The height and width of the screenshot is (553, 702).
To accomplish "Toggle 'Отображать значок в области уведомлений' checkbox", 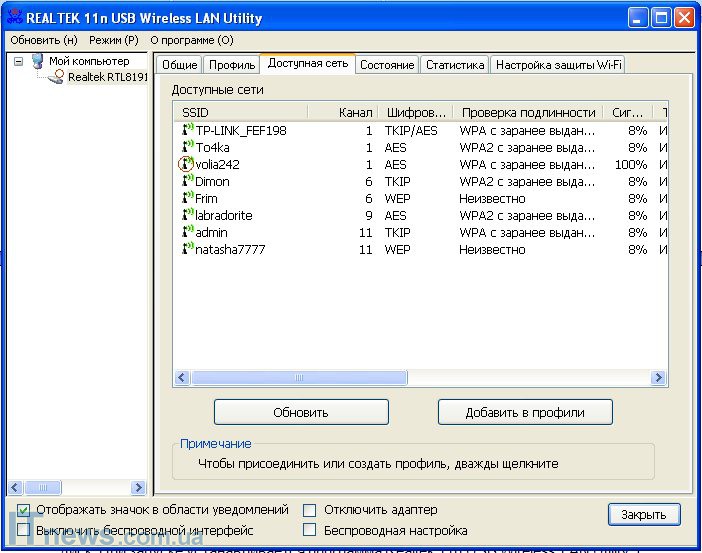I will [x=23, y=510].
